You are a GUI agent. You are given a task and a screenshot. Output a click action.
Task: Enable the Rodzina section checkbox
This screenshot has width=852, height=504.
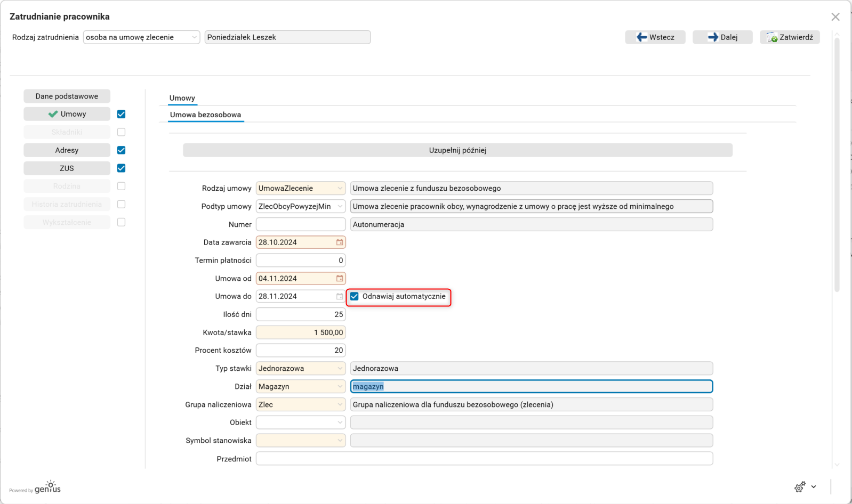click(122, 186)
